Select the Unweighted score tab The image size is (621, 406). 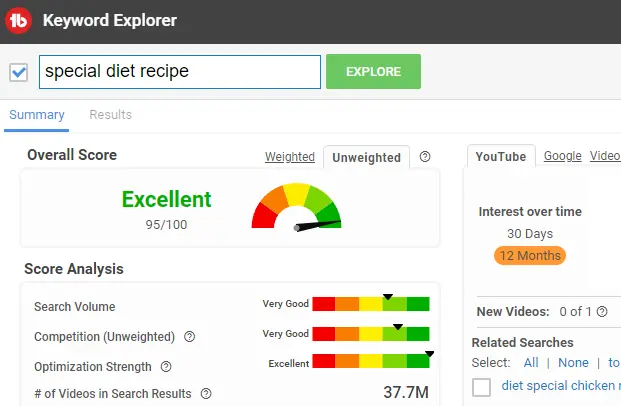(x=366, y=158)
